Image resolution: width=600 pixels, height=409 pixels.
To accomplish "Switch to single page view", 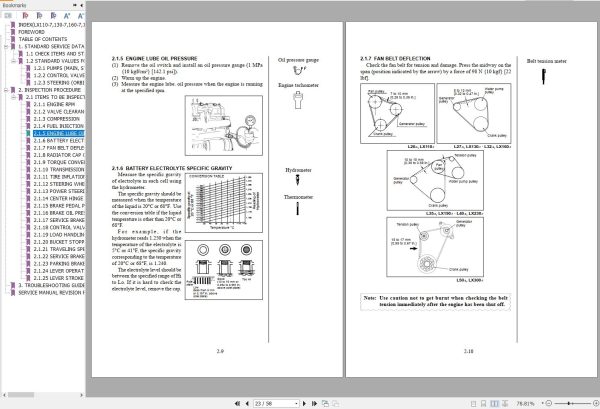I will [x=473, y=403].
